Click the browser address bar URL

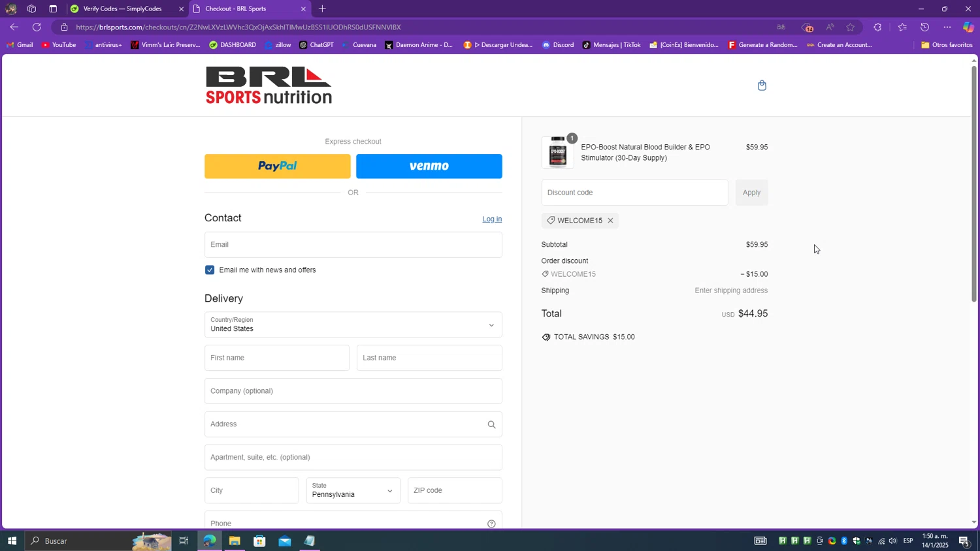pos(238,27)
